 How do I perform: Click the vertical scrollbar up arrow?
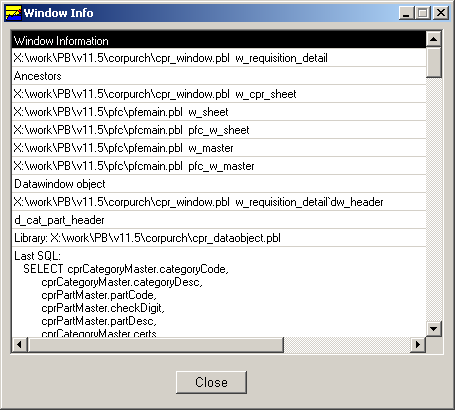tap(434, 39)
